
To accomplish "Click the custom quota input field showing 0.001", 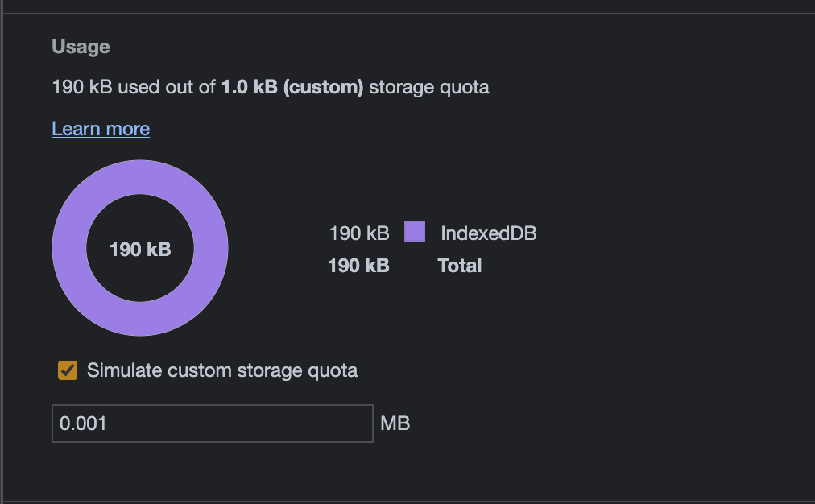I will 212,423.
